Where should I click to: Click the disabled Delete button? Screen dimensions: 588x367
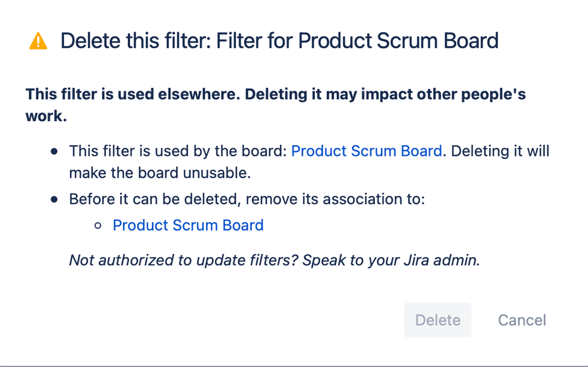pyautogui.click(x=438, y=320)
